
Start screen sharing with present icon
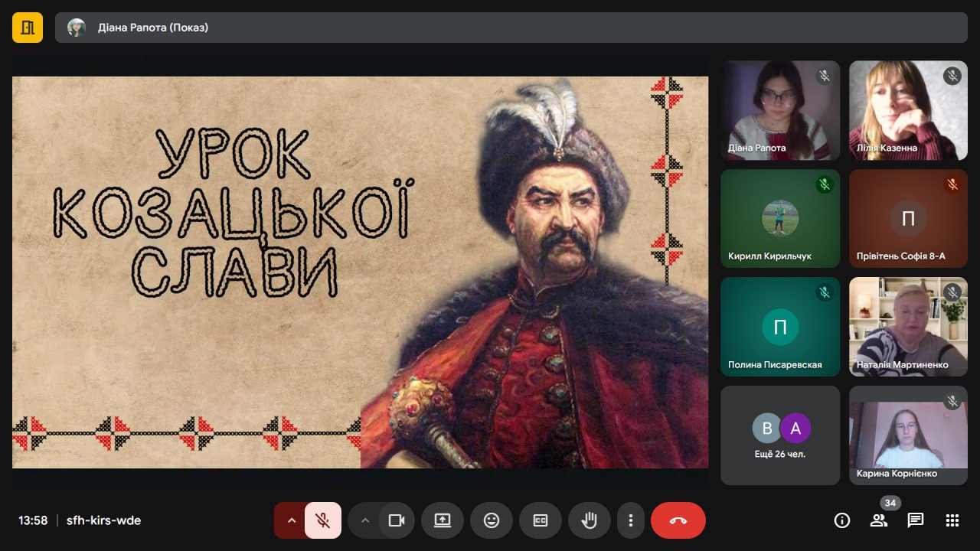443,520
